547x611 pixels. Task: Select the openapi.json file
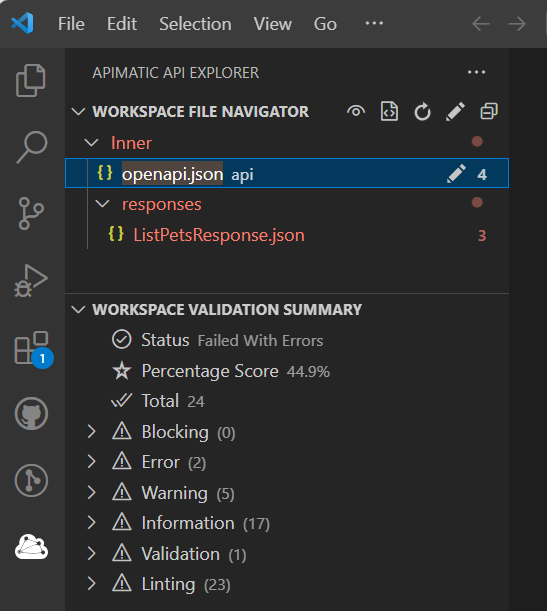[287, 173]
